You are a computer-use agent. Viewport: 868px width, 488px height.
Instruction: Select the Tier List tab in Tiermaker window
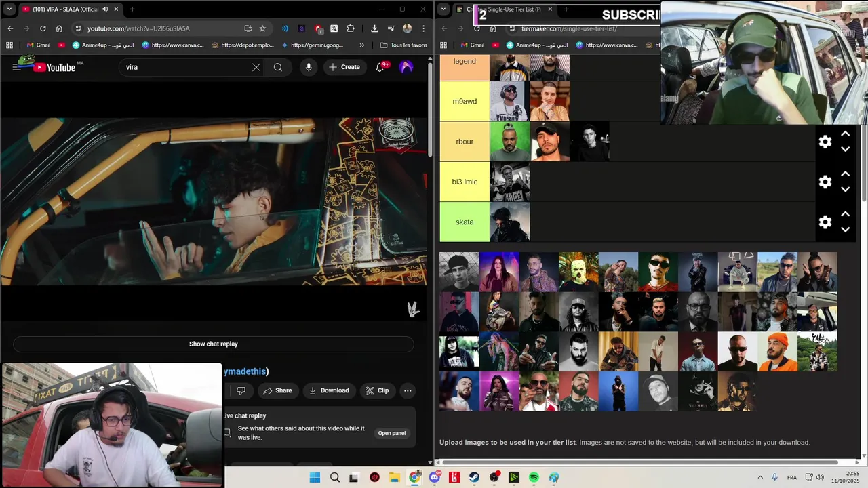[x=503, y=9]
